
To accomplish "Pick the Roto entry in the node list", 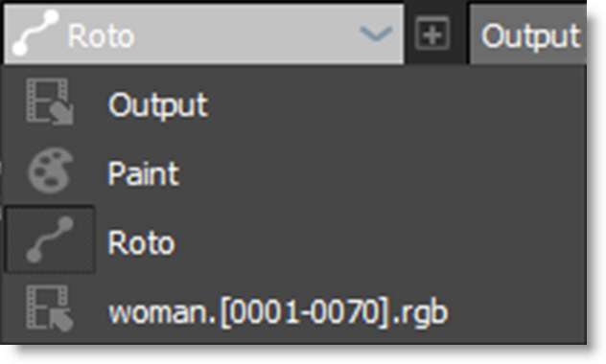I will tap(293, 240).
